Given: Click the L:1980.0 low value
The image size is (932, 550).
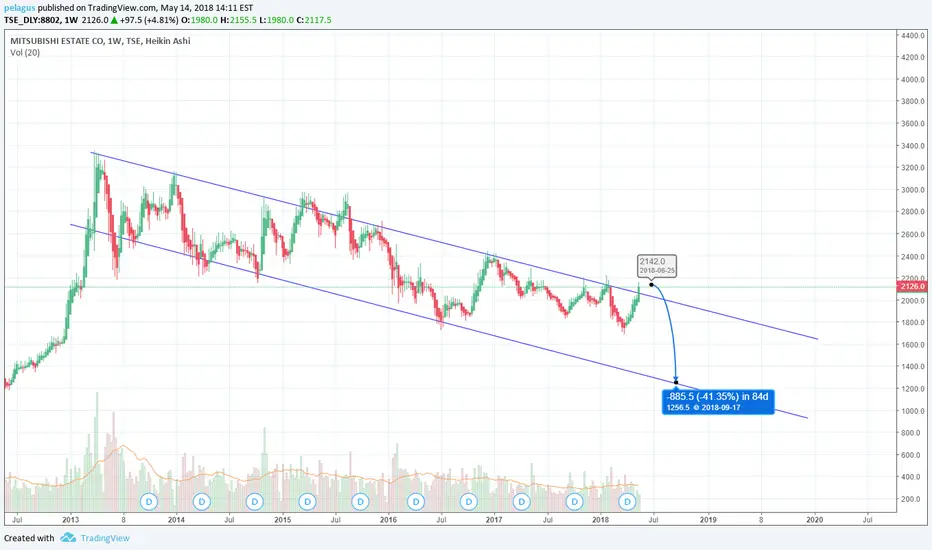Looking at the screenshot, I should click(276, 20).
